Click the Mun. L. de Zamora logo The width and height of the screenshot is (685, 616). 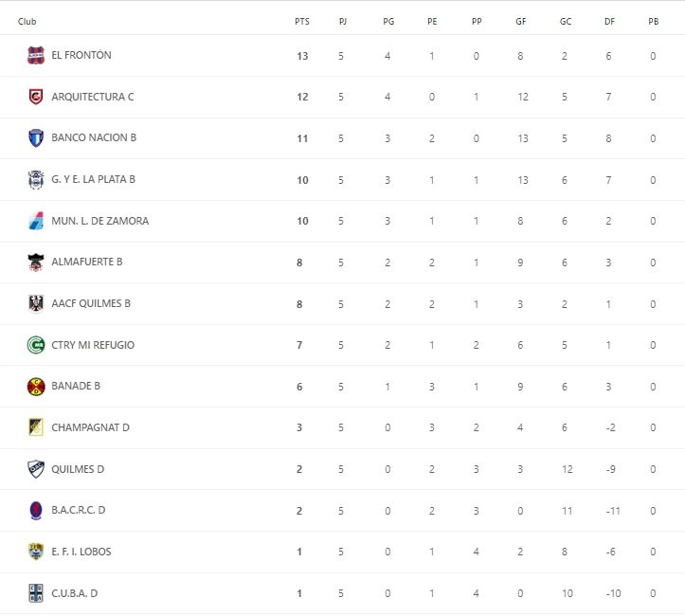pyautogui.click(x=36, y=221)
